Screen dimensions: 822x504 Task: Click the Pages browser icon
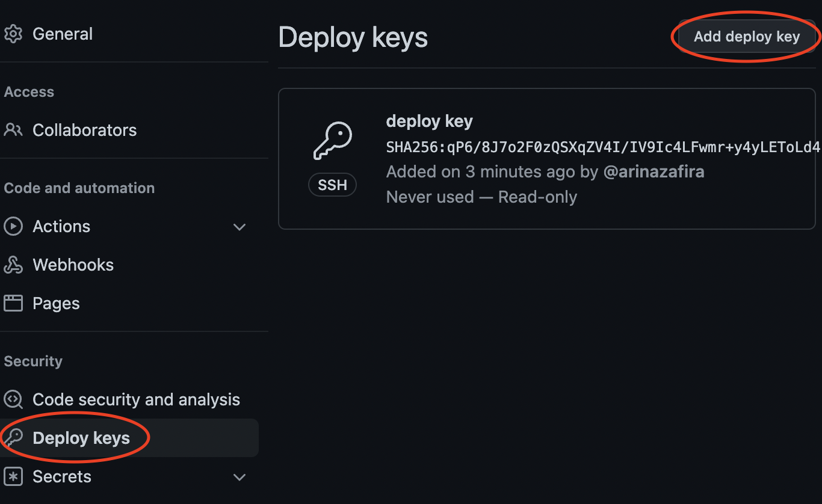pyautogui.click(x=13, y=303)
